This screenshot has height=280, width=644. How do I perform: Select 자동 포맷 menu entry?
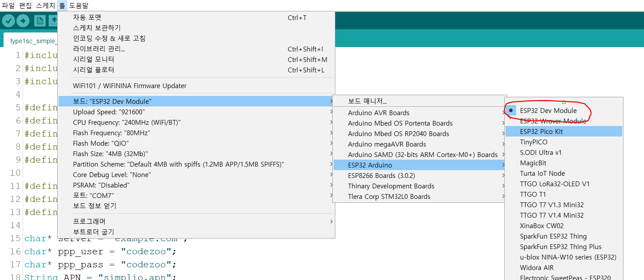[x=196, y=17]
